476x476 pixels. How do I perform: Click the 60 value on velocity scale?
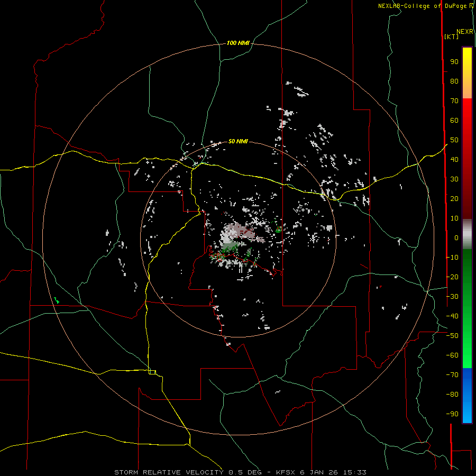tap(454, 121)
